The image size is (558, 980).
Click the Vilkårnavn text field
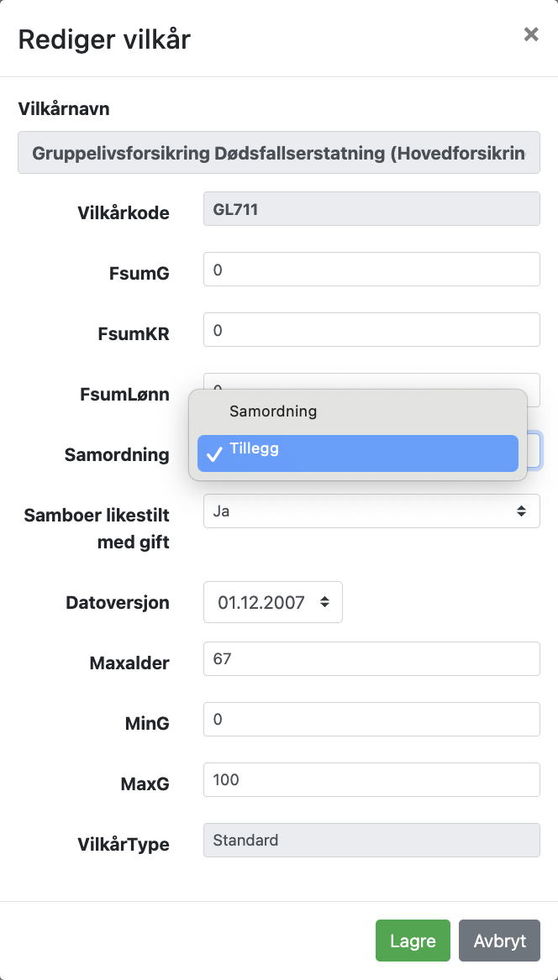point(278,154)
